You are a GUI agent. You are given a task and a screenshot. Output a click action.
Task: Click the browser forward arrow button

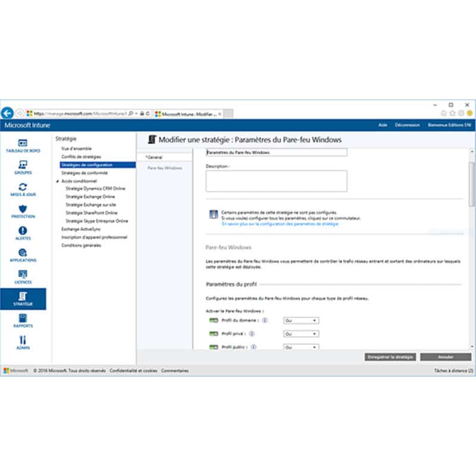point(20,114)
